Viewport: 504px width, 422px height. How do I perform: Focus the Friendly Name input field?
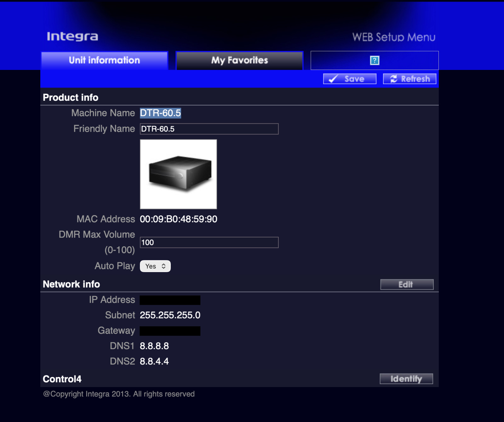tap(209, 129)
